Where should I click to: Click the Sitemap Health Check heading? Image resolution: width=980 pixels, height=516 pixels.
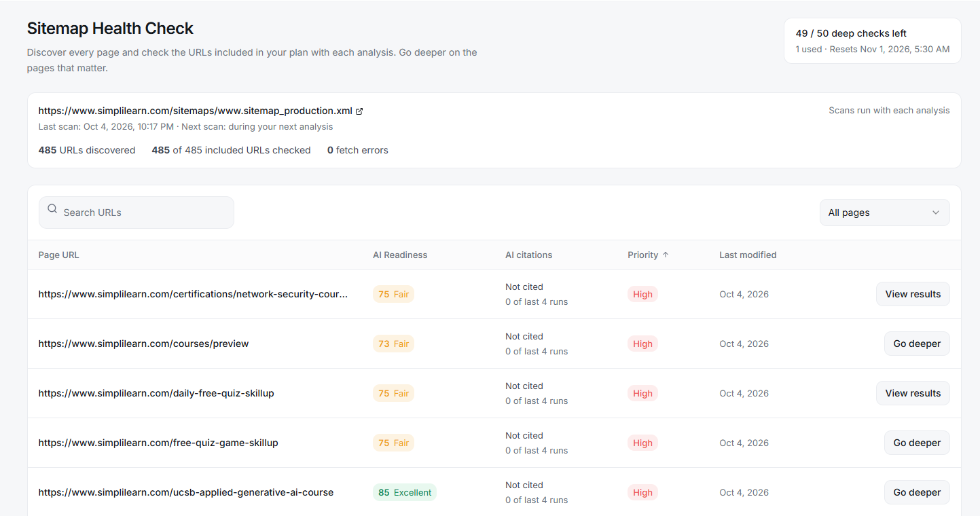tap(110, 29)
